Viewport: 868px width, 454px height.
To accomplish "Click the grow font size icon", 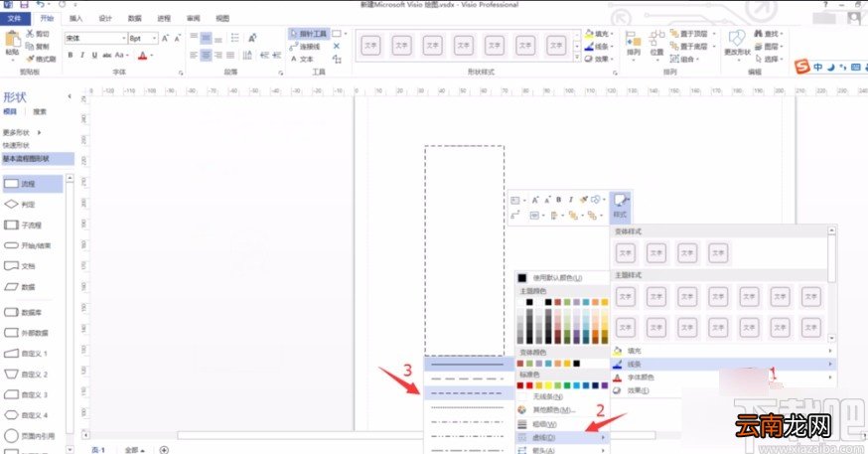I will coord(165,38).
